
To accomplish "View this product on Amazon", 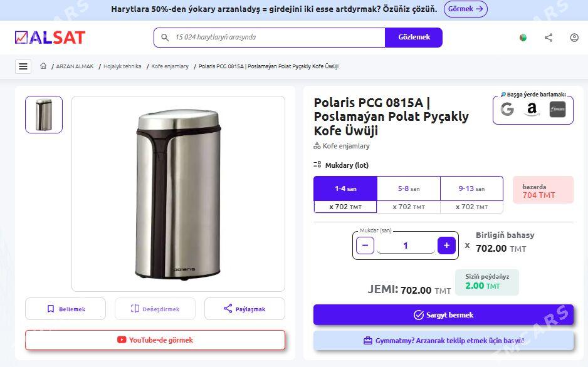I will [x=532, y=110].
